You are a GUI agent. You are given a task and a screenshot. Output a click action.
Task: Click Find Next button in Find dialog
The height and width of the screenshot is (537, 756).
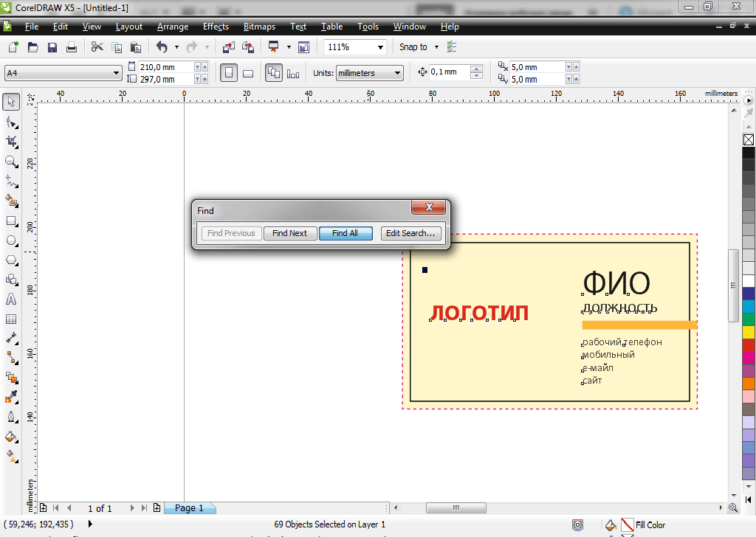289,233
